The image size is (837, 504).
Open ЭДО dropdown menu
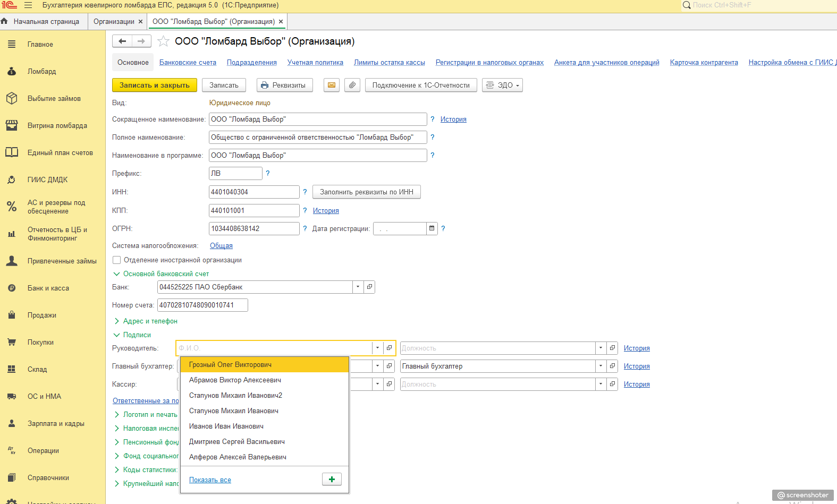click(x=502, y=86)
